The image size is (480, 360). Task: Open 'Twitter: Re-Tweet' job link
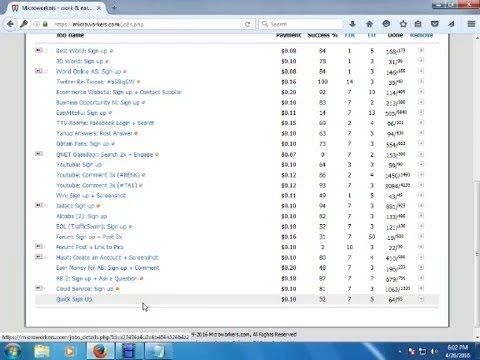95,82
